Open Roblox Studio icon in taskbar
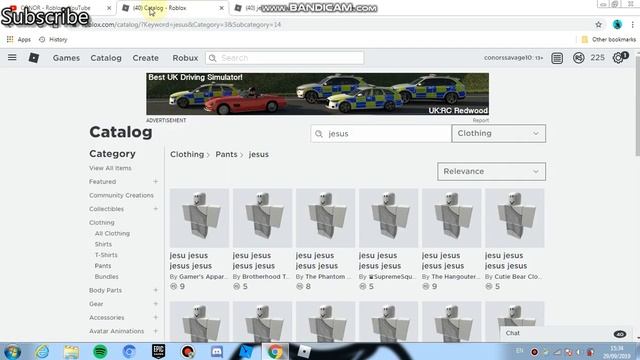The height and width of the screenshot is (360, 640). [246, 351]
